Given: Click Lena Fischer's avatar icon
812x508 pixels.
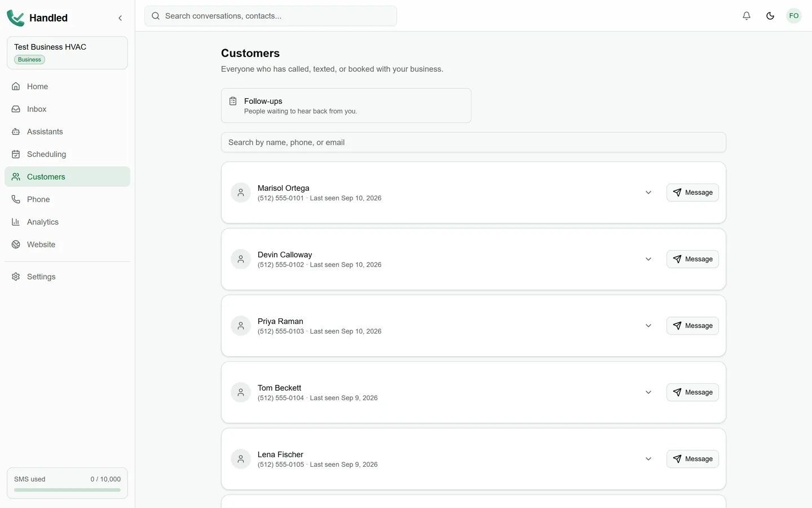Looking at the screenshot, I should 241,459.
